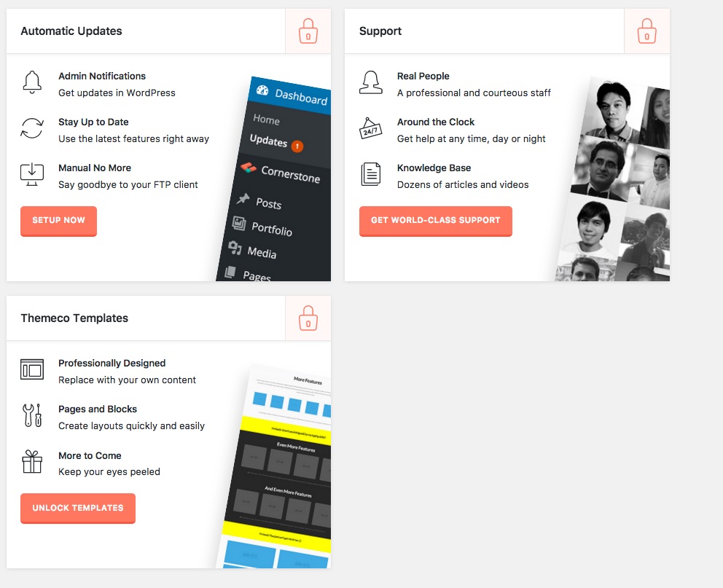Screen dimensions: 723x588
Task: Select Cornerstone in the dashboard preview menu
Action: [x=282, y=172]
